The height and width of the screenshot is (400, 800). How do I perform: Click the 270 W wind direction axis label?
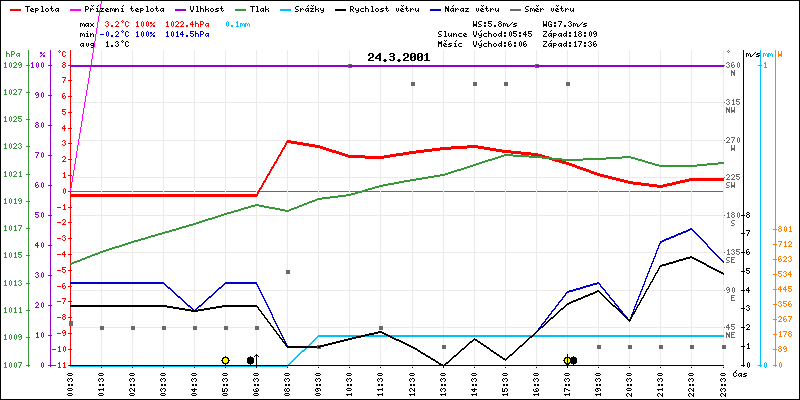coord(731,143)
